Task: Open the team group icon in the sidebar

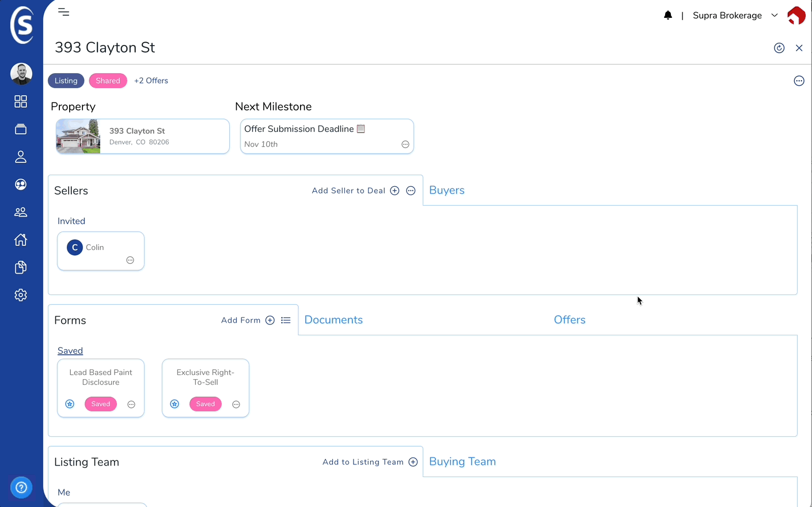Action: (21, 212)
